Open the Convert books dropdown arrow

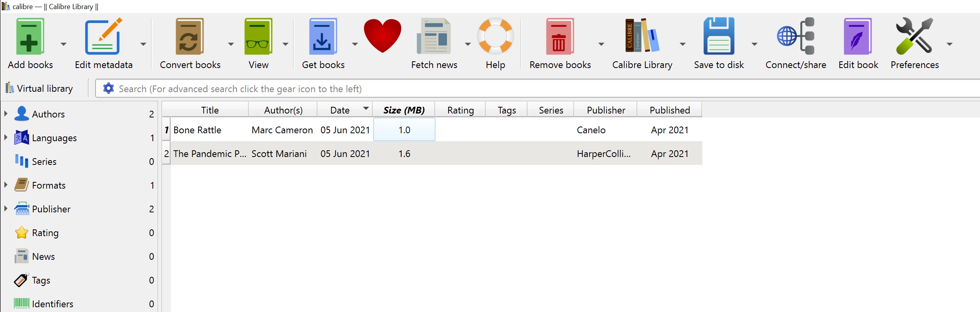tap(231, 44)
